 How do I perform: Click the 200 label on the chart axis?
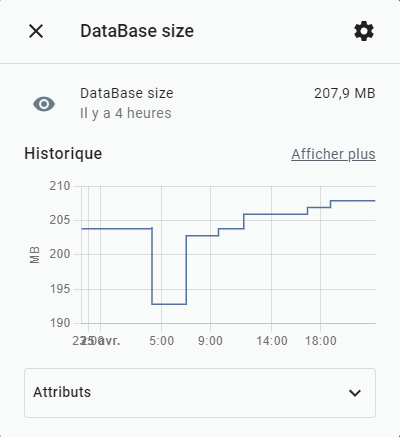(x=60, y=254)
